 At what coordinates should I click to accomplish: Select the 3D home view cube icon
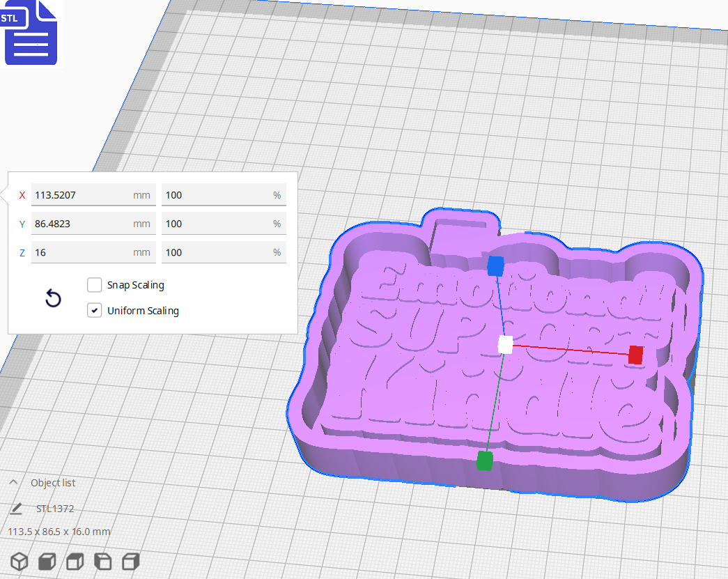tap(19, 561)
